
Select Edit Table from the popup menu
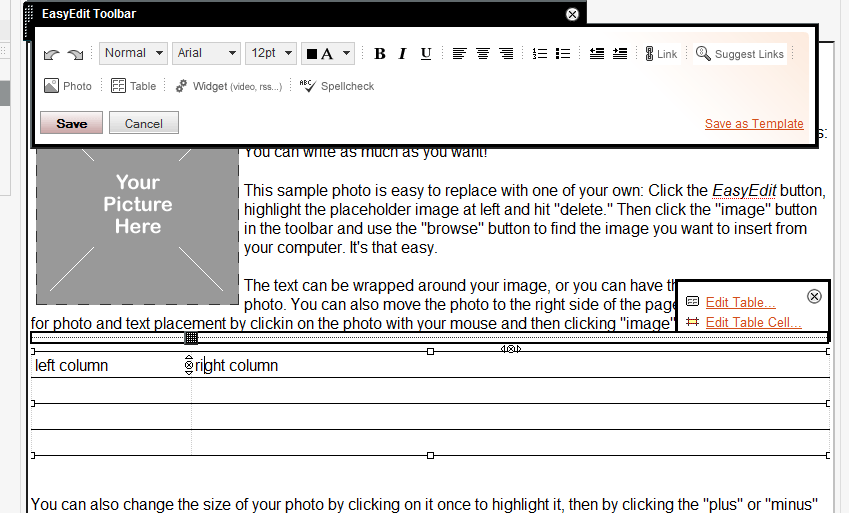click(740, 302)
